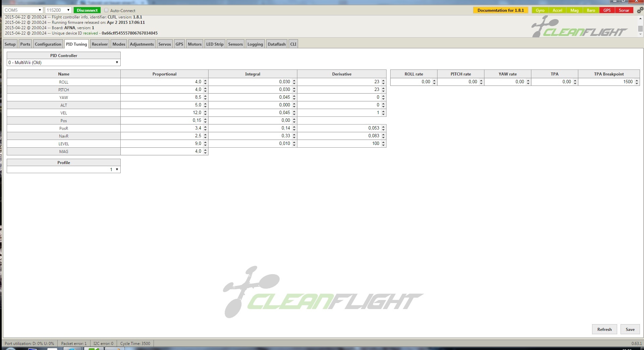The image size is (644, 350).
Task: Click the TPA stepper arrows
Action: [x=575, y=82]
